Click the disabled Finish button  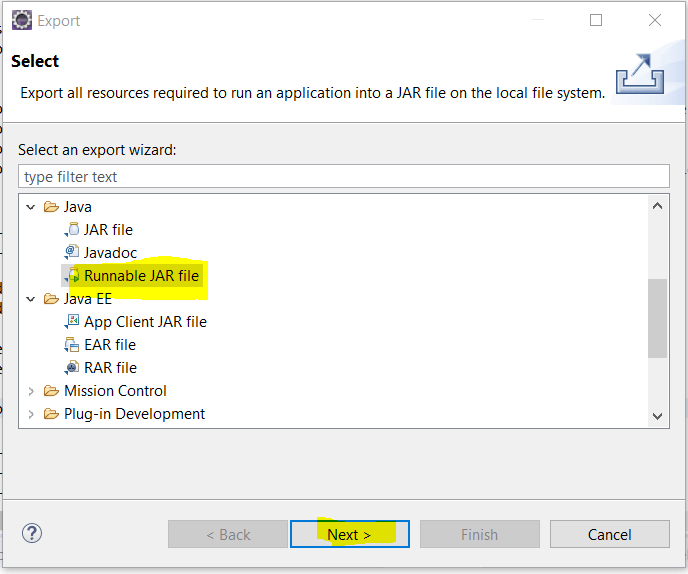480,534
